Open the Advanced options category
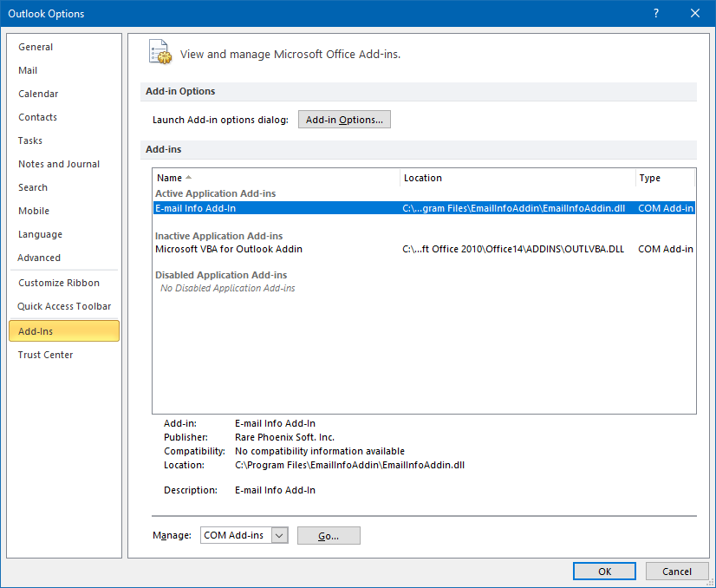Screen dimensions: 716x588 [39, 258]
